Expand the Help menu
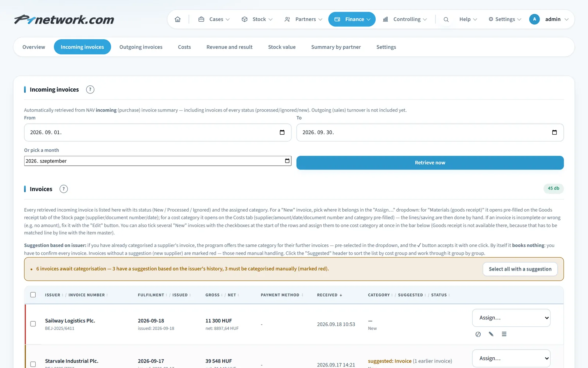Screen dimensions: 588x368 point(468,19)
